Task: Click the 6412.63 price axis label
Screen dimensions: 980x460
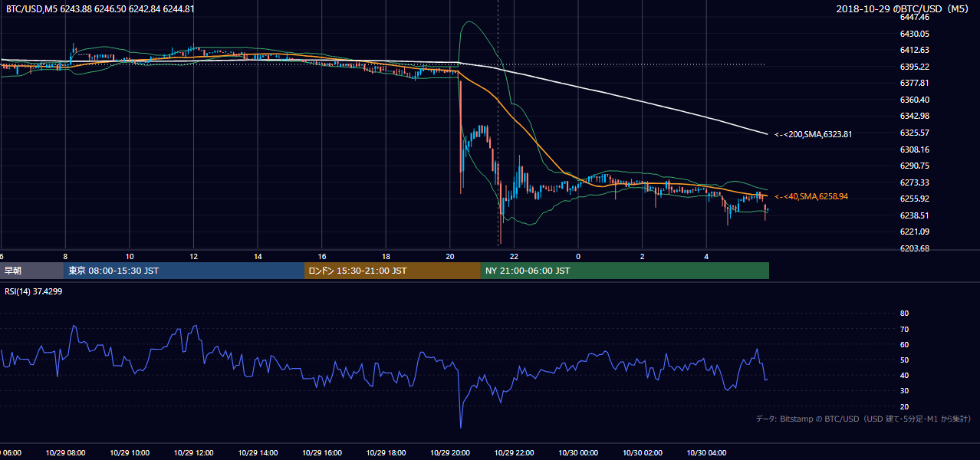Action: click(x=915, y=50)
